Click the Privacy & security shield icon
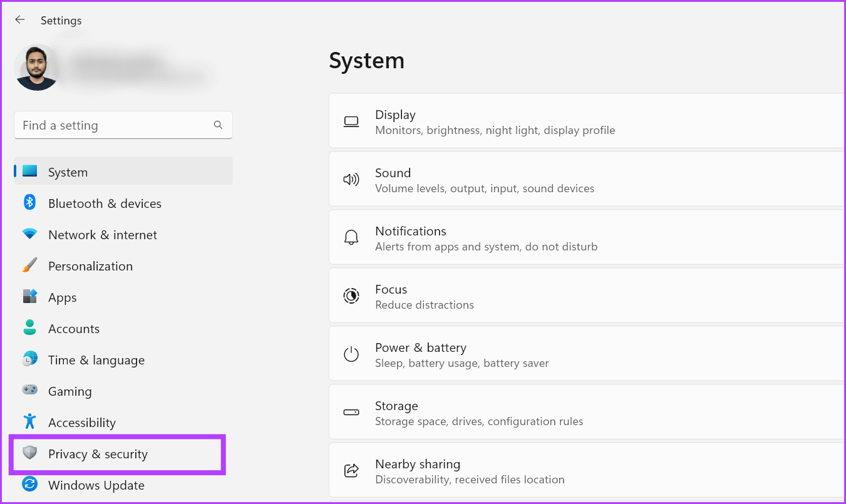 [29, 453]
